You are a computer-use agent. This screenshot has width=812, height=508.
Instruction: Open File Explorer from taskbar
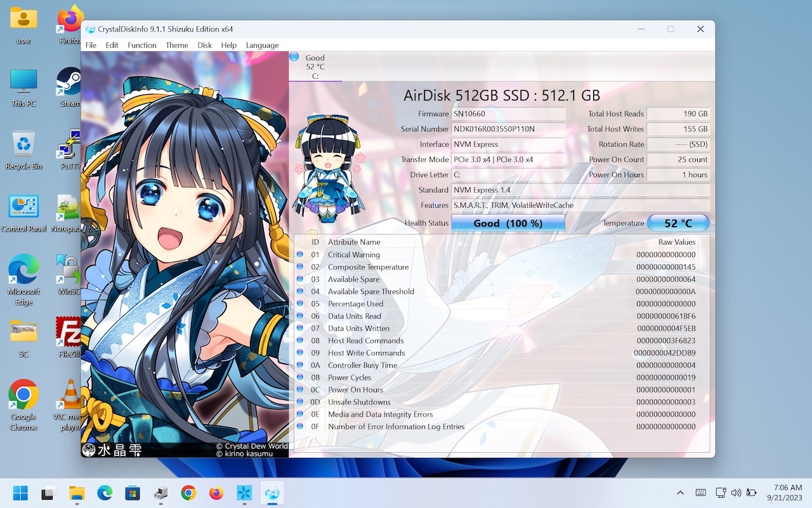pyautogui.click(x=77, y=493)
